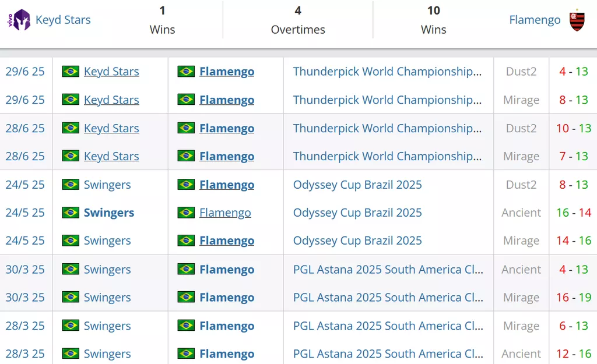This screenshot has height=364, width=597.
Task: Open Thunderpick World Championship event, 7-13 row
Action: 387,156
